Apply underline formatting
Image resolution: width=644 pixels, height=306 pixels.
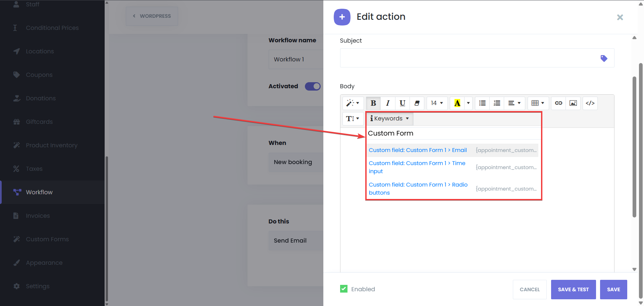coord(402,103)
